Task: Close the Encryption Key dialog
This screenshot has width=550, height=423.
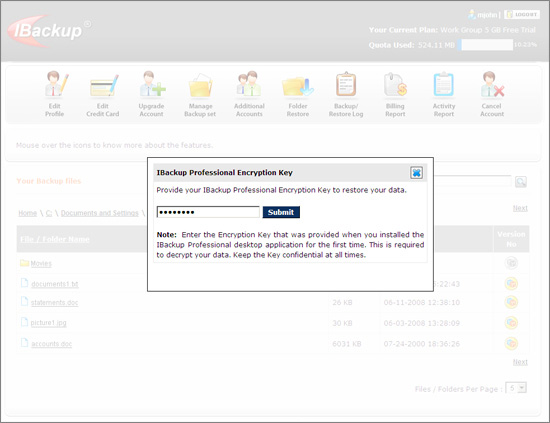Action: (x=416, y=173)
